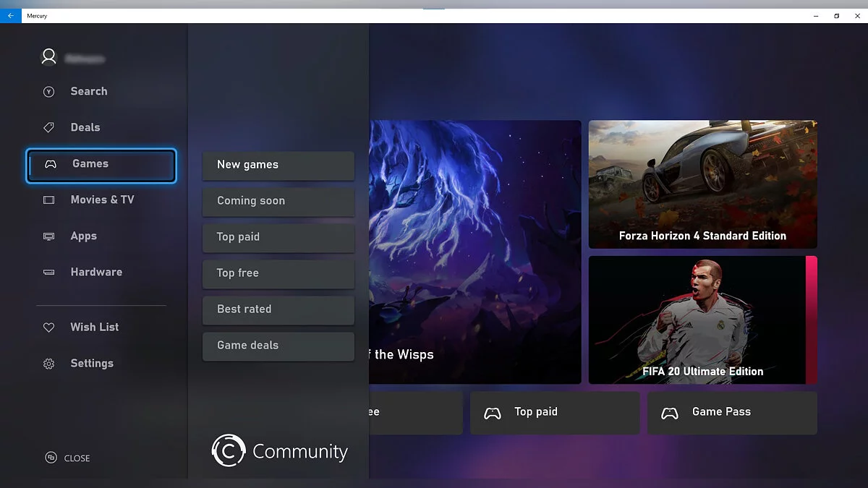Screen dimensions: 868x488
Task: Click the Apps monitor icon
Action: [x=48, y=236]
